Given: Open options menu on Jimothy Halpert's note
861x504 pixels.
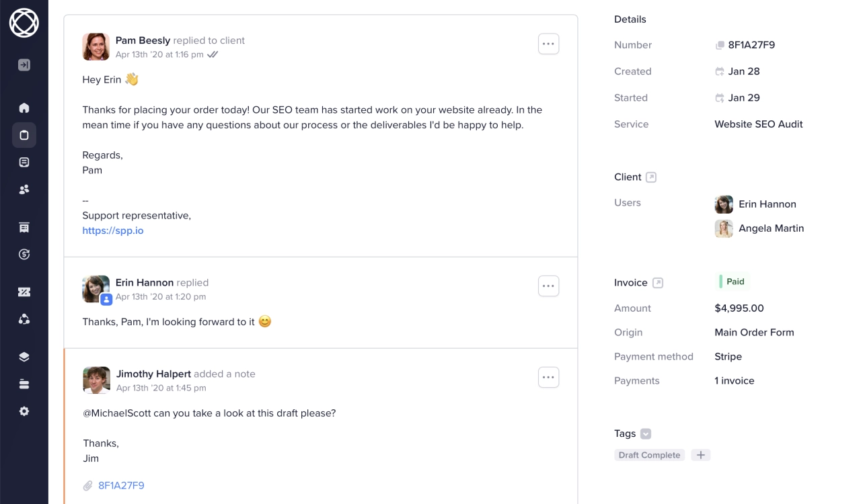Looking at the screenshot, I should tap(548, 377).
